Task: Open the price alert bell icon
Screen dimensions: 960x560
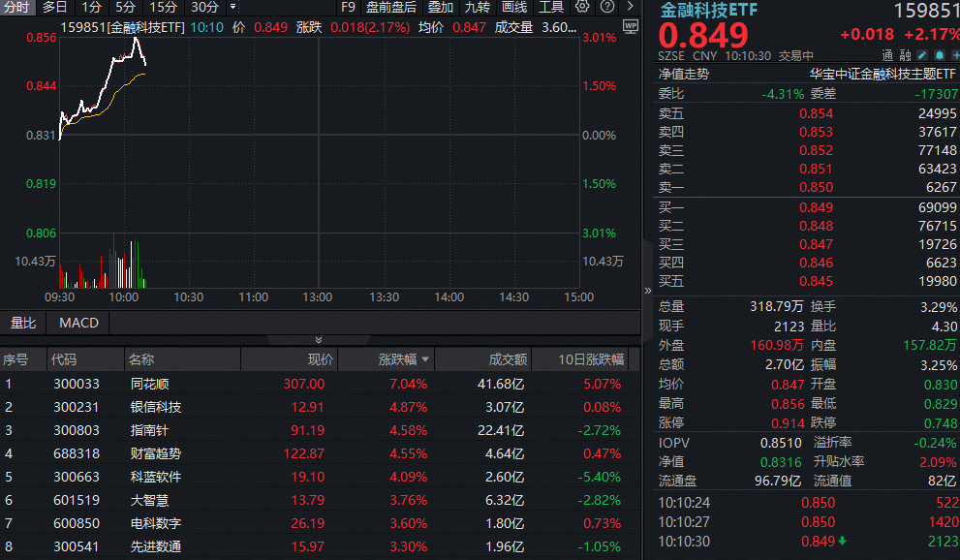Action: coord(940,56)
